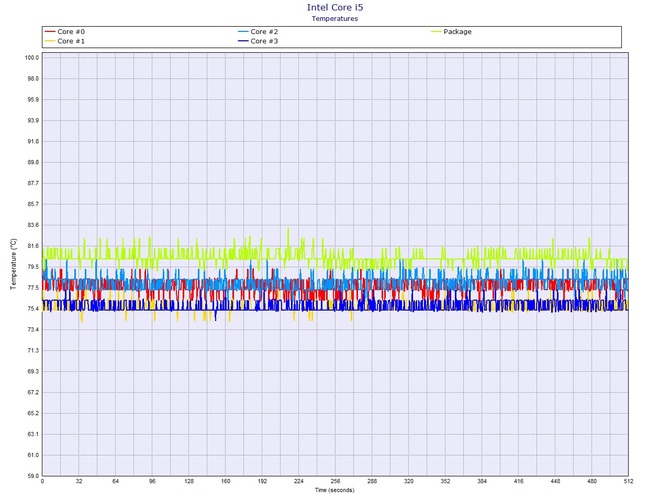Click the Core #2 light blue legend line
This screenshot has height=502, width=670.
[x=243, y=32]
